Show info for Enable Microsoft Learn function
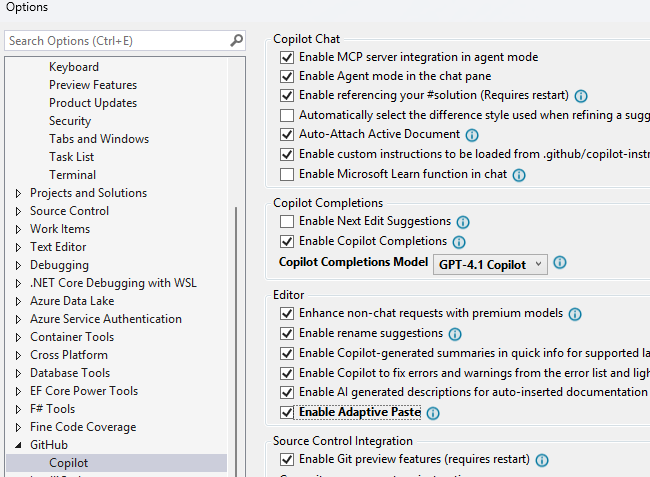 tap(519, 175)
